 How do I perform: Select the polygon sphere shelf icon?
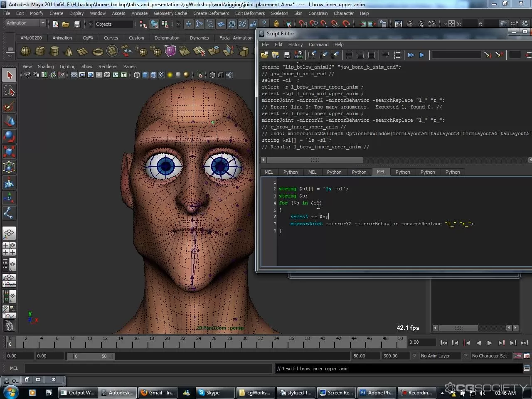click(25, 51)
